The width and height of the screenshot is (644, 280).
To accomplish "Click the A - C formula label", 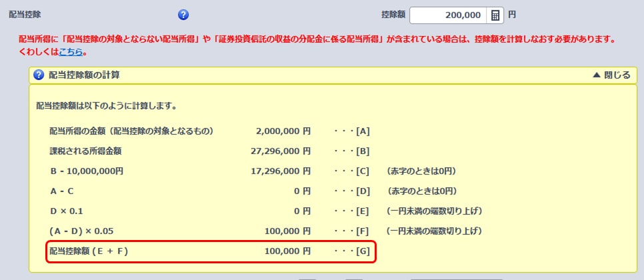I will click(62, 191).
